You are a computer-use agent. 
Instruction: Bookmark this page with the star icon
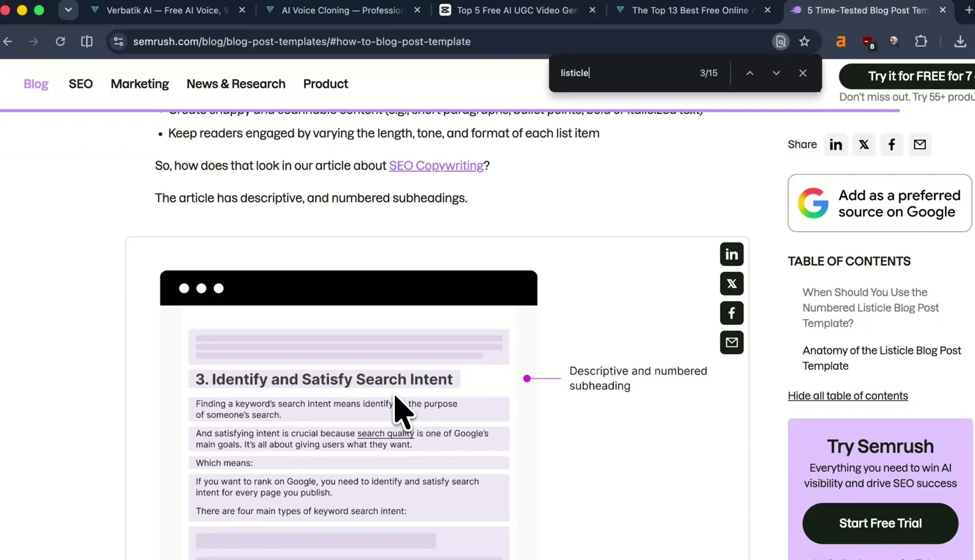804,41
